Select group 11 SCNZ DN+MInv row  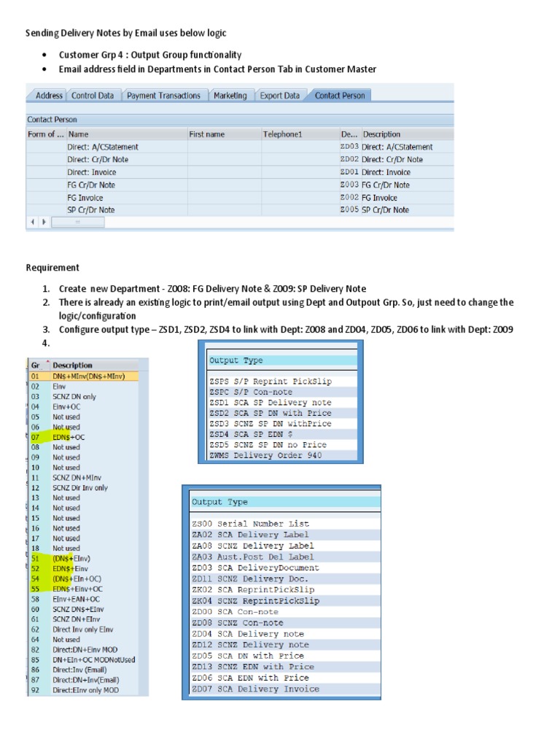[83, 477]
